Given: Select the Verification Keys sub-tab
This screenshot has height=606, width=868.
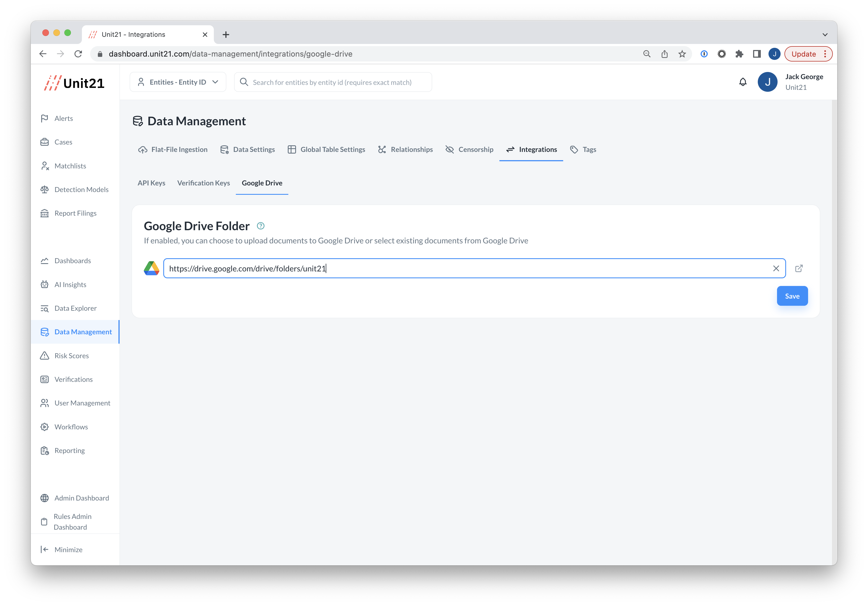Looking at the screenshot, I should 203,183.
